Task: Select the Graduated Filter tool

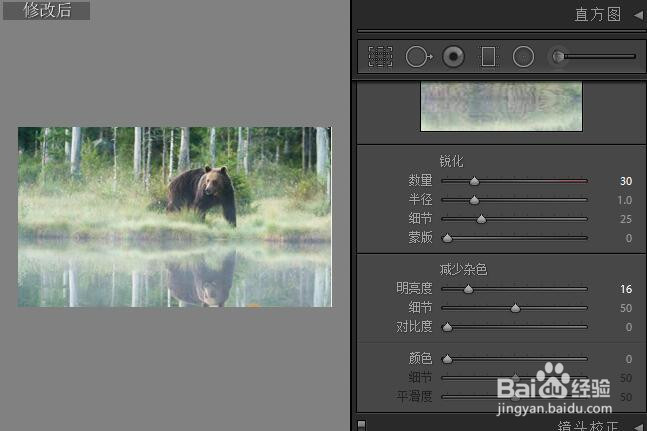Action: 488,57
